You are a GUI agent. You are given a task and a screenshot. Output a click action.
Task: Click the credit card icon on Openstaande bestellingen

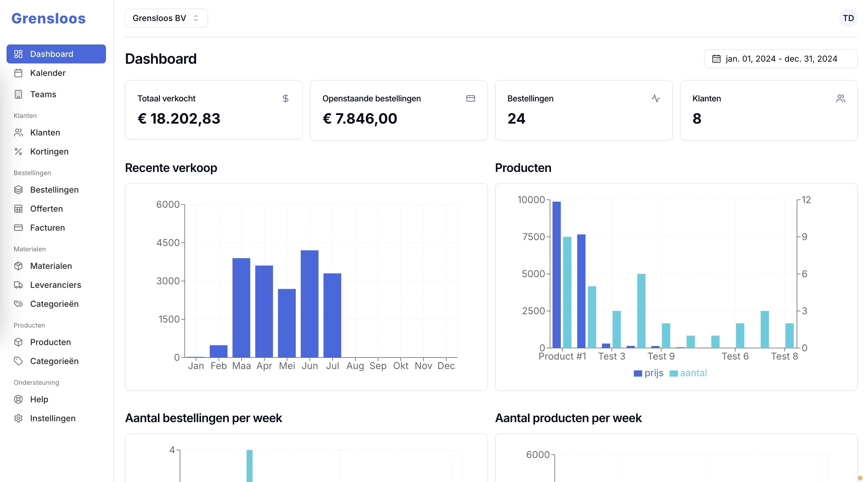click(x=470, y=98)
